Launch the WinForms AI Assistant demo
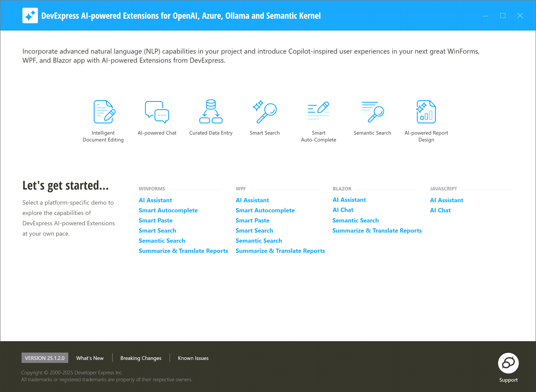536x392 pixels. pos(155,200)
